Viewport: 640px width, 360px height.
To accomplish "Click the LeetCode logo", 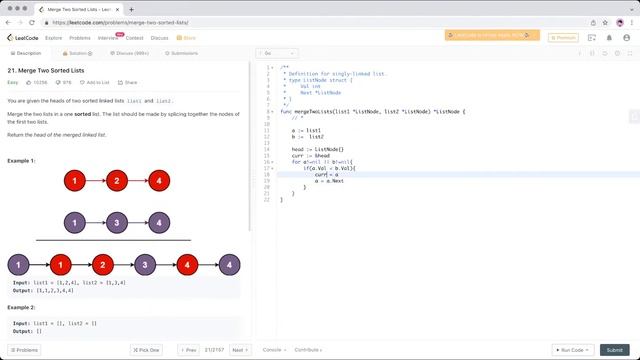I will point(22,38).
